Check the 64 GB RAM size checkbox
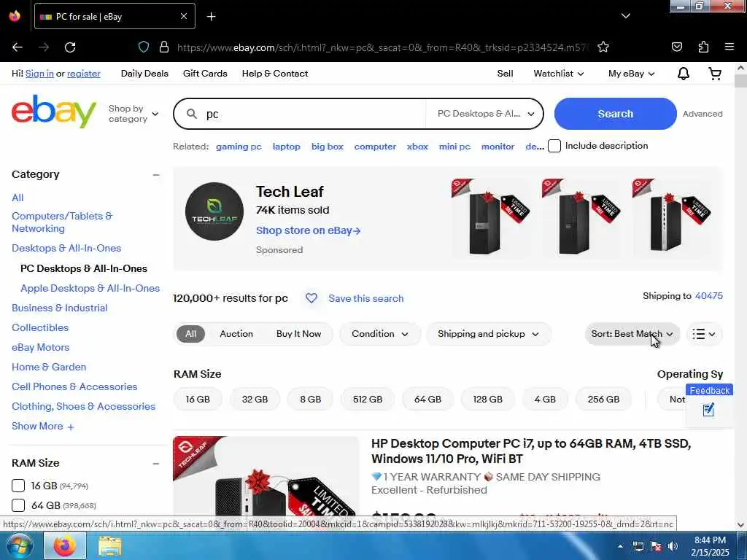 click(18, 505)
